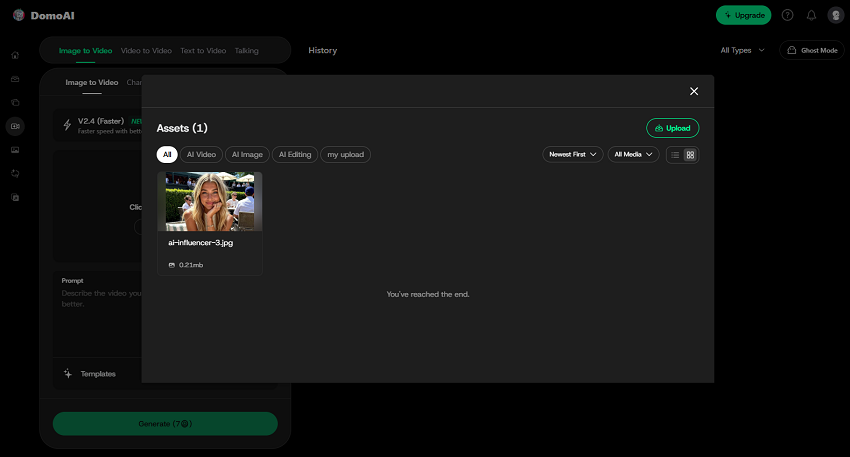Click the DomoAI logo icon
850x457 pixels.
pyautogui.click(x=18, y=15)
